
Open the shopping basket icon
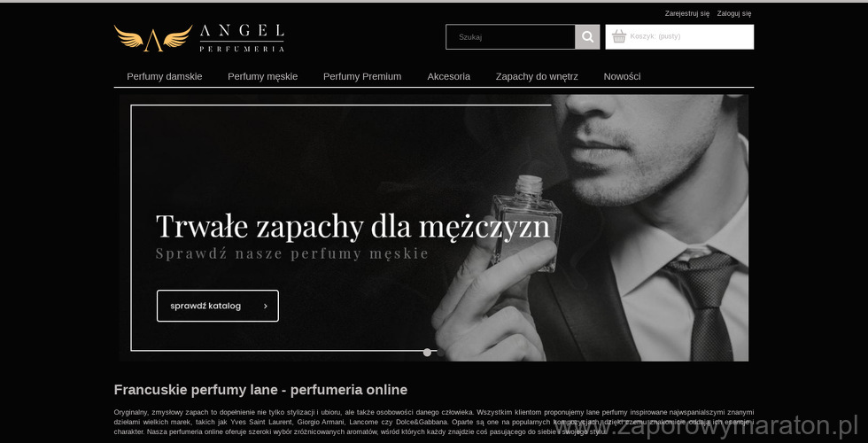coord(619,36)
